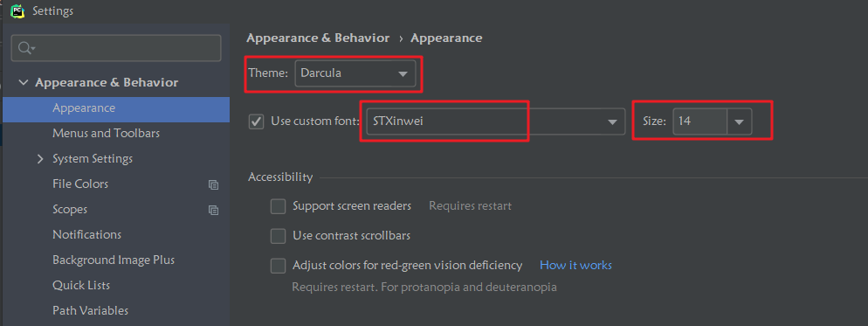
Task: Select Menus and Toolbars settings page
Action: point(107,134)
